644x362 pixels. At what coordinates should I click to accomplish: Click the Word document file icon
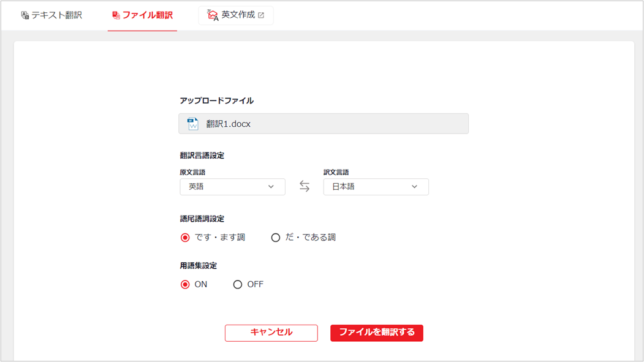[x=192, y=124]
